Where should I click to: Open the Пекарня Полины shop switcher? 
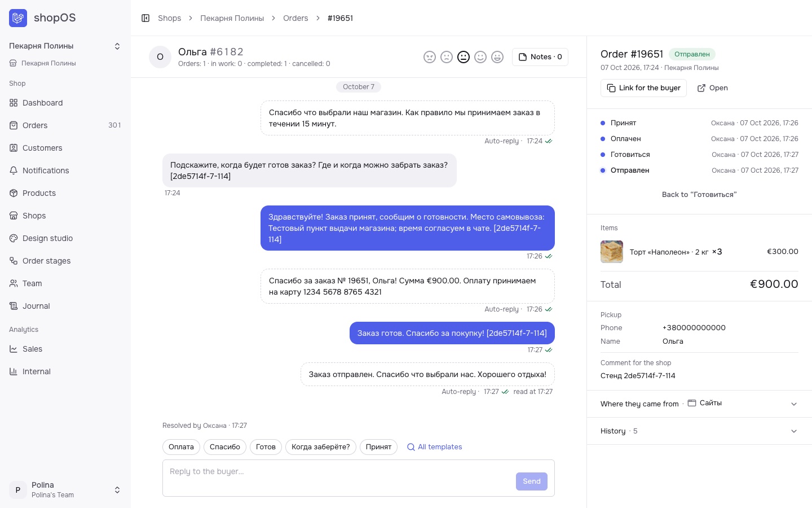click(65, 46)
